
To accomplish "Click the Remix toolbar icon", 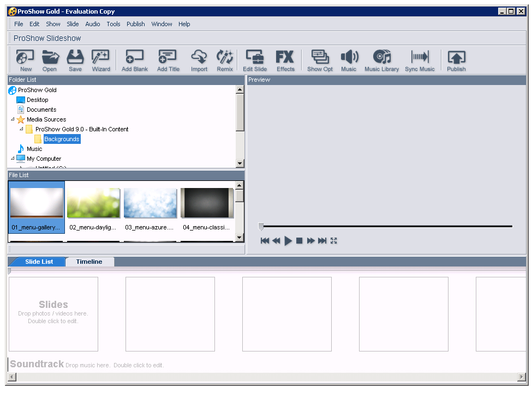I will (x=225, y=60).
